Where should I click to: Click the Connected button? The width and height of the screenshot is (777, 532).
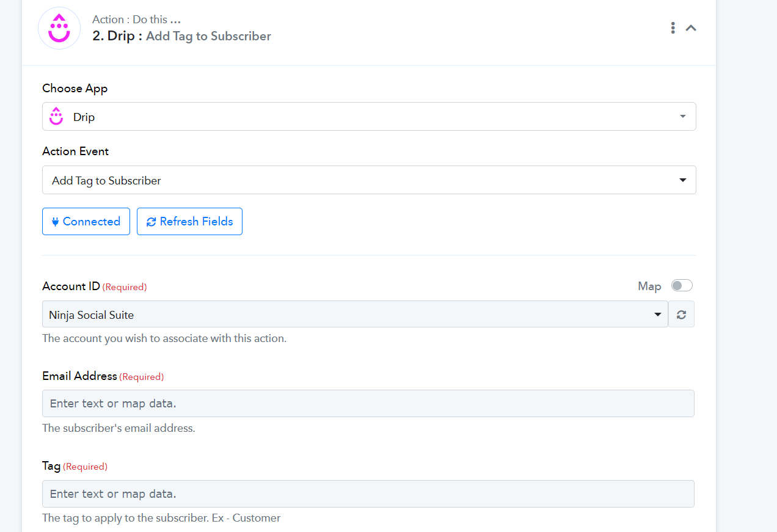point(86,221)
